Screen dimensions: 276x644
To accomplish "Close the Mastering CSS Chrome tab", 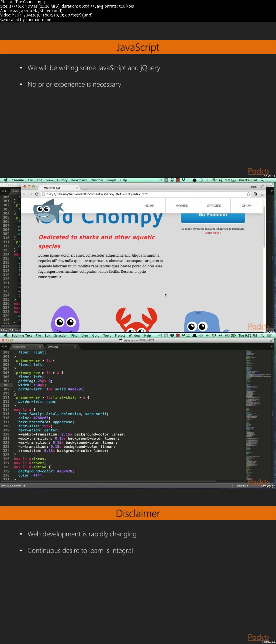I will coord(77,188).
